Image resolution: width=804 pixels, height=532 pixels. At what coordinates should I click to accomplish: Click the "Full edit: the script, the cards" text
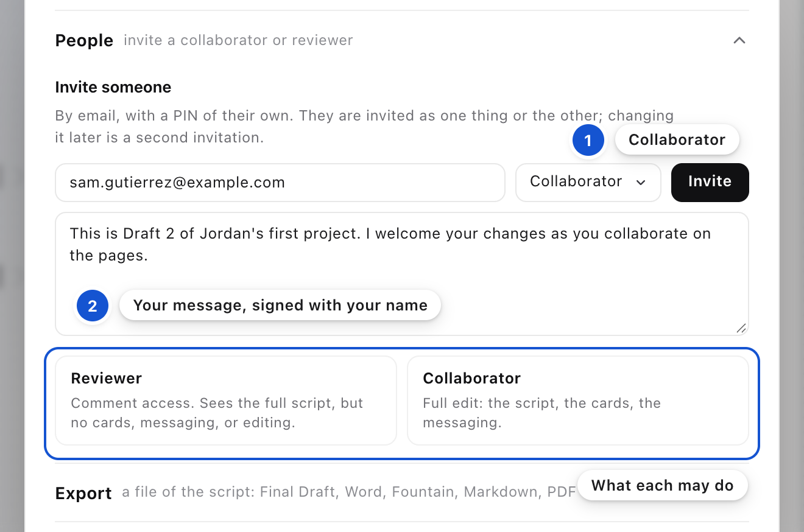542,413
